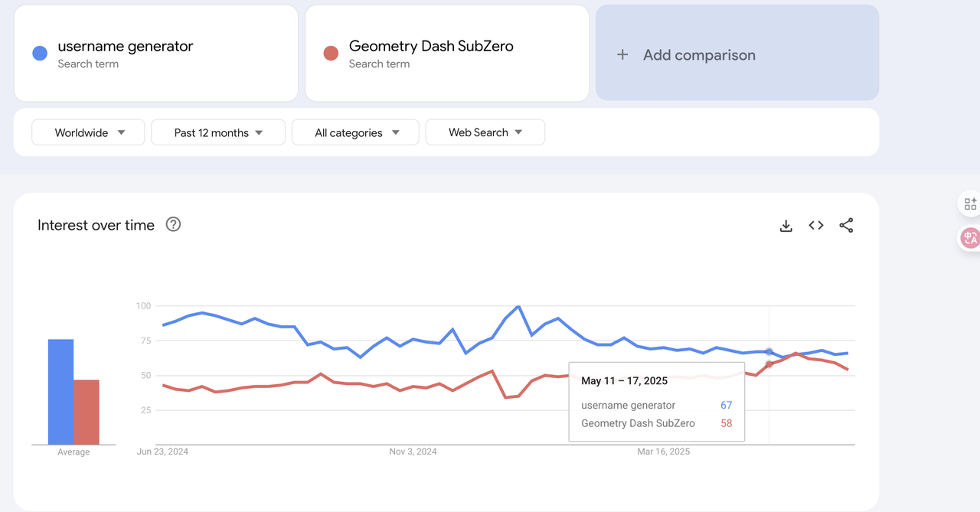Open the Past 12 months time filter
The height and width of the screenshot is (512, 980).
click(218, 132)
